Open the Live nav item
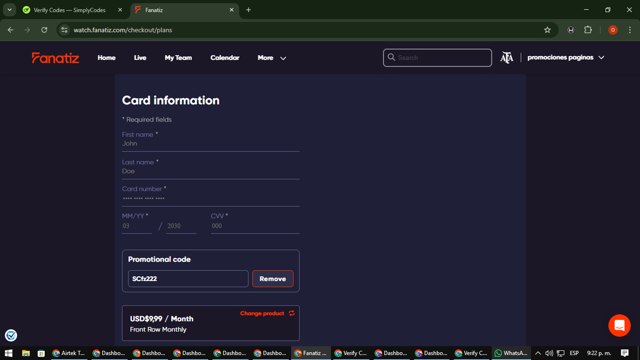The height and width of the screenshot is (360, 640). click(140, 58)
